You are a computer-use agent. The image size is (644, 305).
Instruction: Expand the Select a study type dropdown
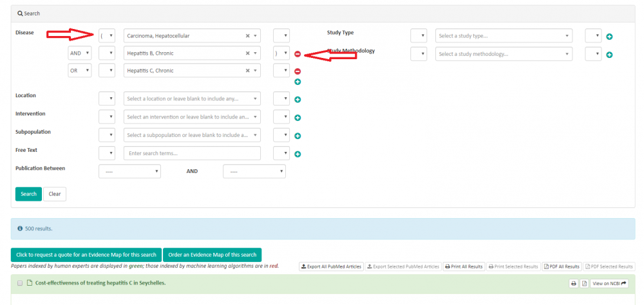click(504, 36)
